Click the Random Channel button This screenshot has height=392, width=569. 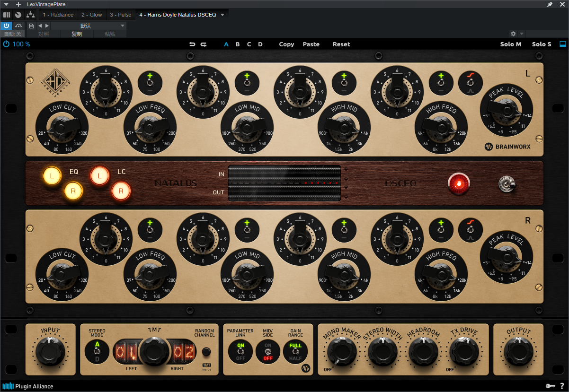pyautogui.click(x=206, y=352)
